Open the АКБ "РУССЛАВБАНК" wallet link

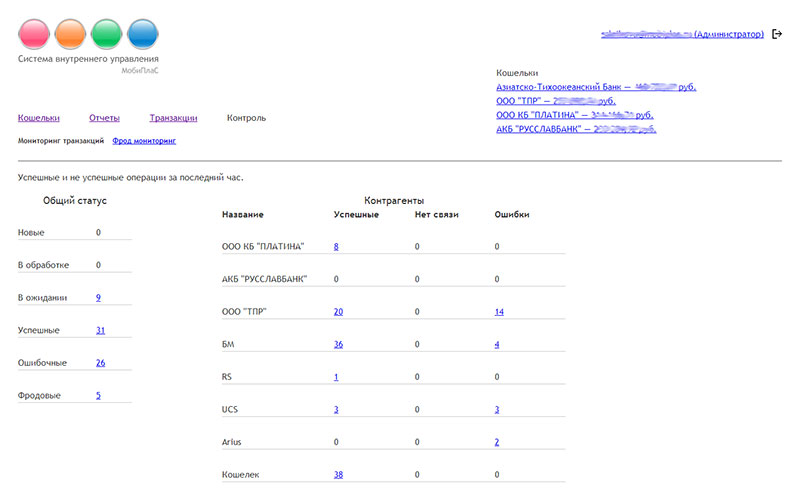click(575, 129)
